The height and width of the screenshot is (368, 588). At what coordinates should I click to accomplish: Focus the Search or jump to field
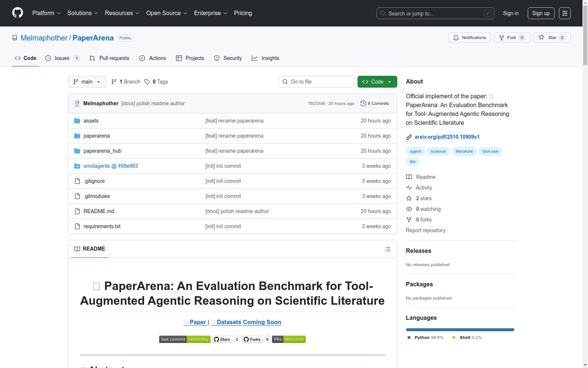[435, 13]
